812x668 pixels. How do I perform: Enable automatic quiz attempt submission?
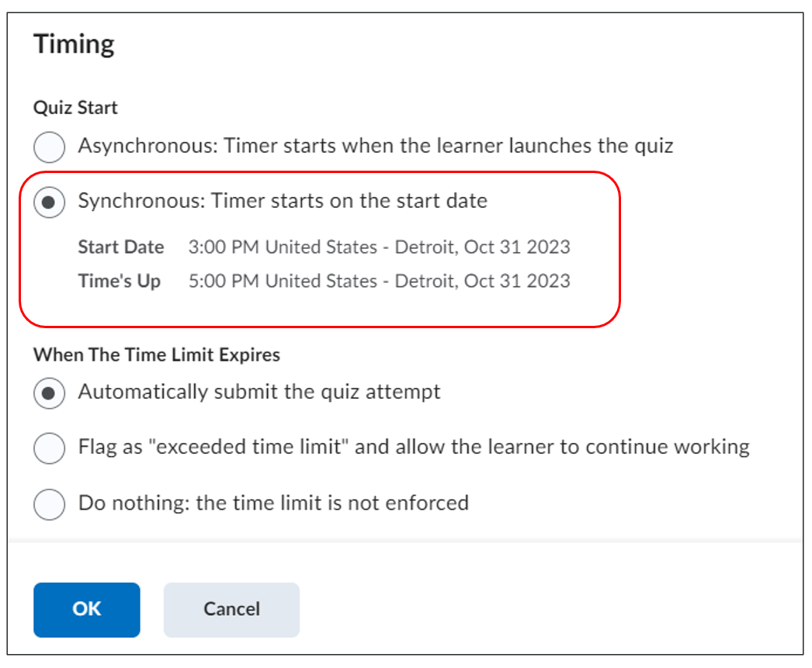point(49,393)
